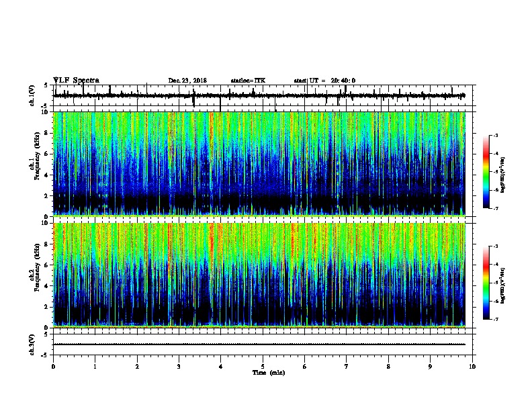Click the ch.2 color bar log(PSD) label

502,286
